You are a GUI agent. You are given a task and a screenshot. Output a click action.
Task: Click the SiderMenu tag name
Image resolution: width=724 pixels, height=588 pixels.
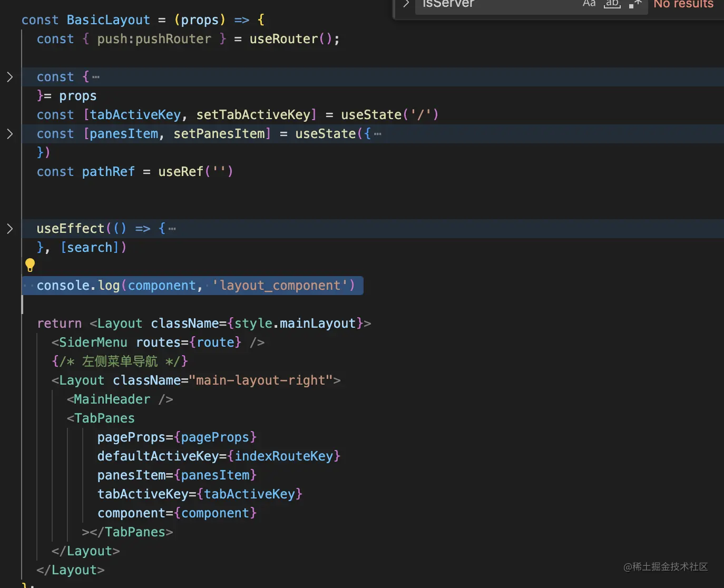tap(93, 342)
